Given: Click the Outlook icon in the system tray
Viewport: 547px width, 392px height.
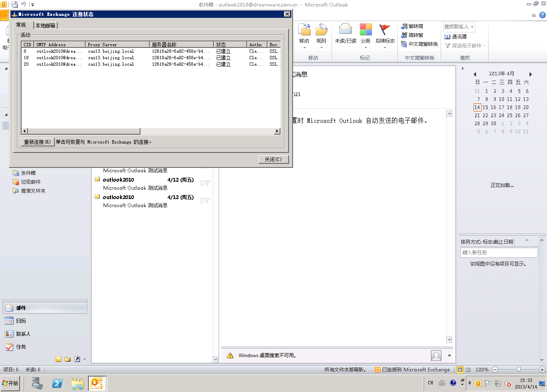Looking at the screenshot, I should 478,383.
